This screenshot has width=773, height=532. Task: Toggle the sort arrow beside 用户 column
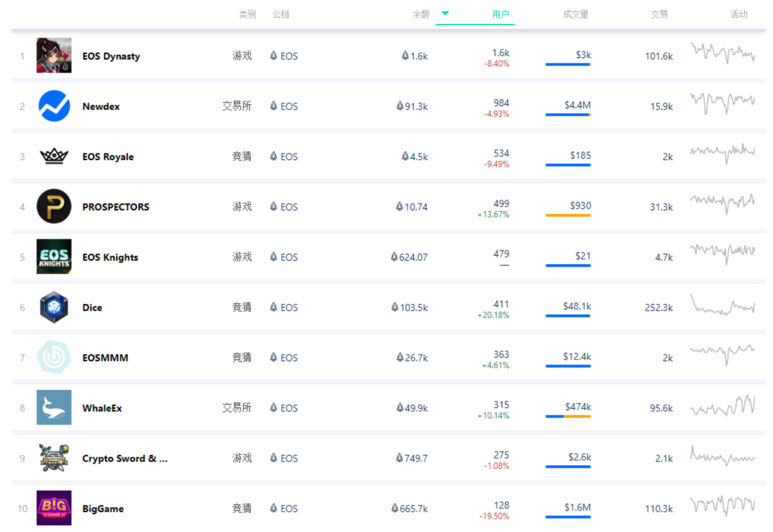445,13
